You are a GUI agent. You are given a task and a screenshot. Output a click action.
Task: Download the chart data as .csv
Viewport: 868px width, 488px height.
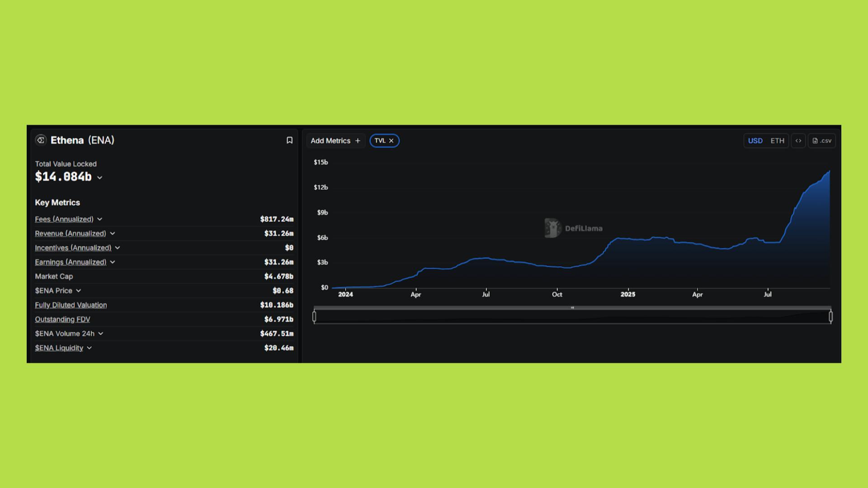tap(821, 141)
